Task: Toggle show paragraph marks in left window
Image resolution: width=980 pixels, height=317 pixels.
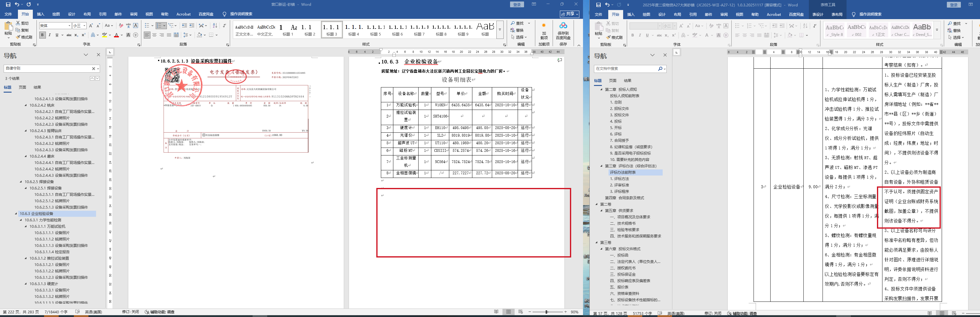Action: tap(224, 26)
